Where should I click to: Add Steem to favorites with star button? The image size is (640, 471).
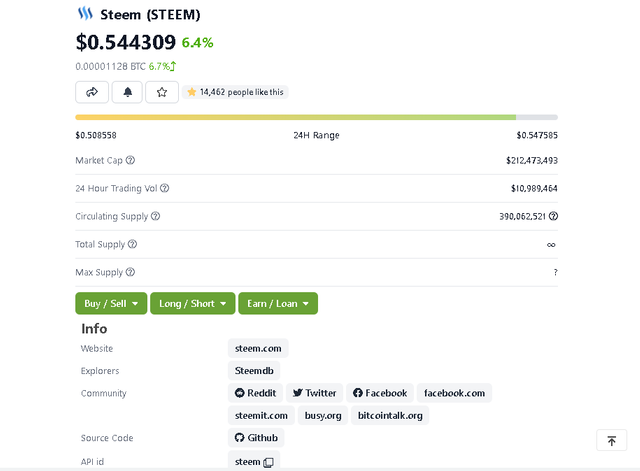point(162,92)
